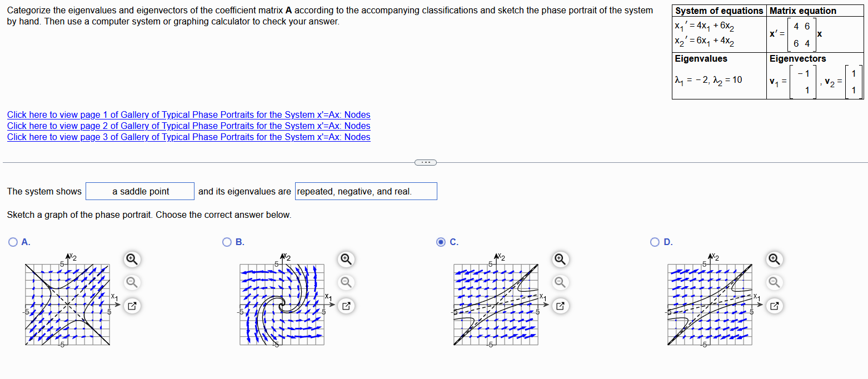Select answer choice B
Screen dimensions: 868x379
click(x=227, y=242)
